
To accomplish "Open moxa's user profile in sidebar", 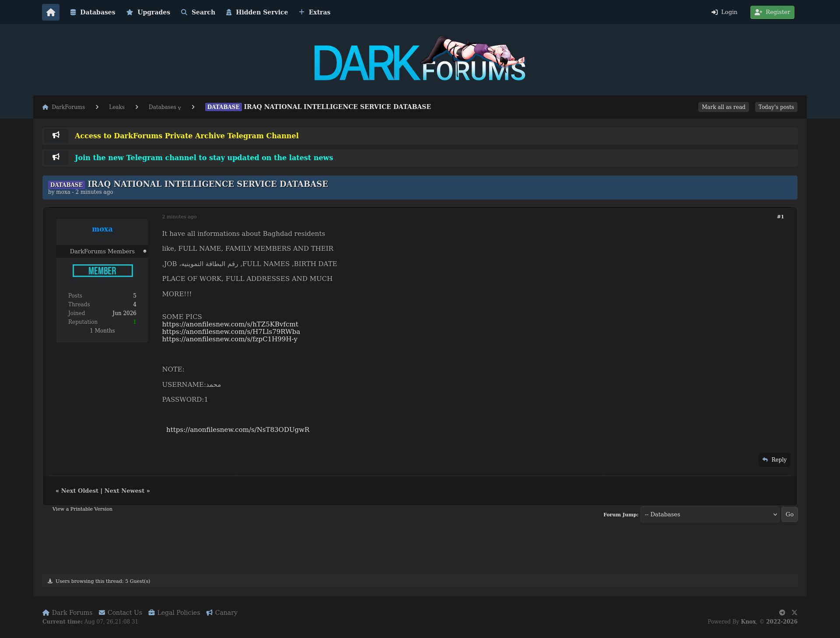I will pyautogui.click(x=102, y=229).
